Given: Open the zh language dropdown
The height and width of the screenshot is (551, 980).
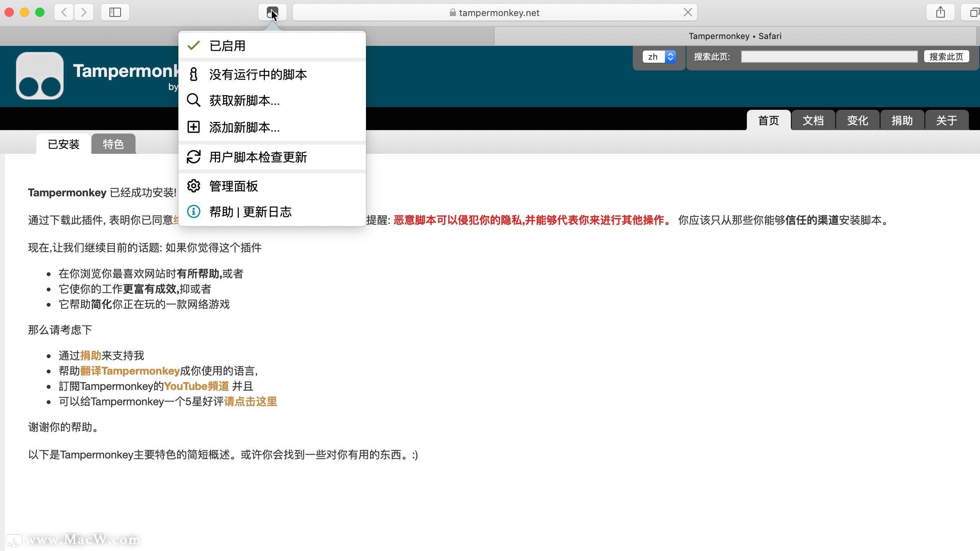Looking at the screenshot, I should [659, 57].
